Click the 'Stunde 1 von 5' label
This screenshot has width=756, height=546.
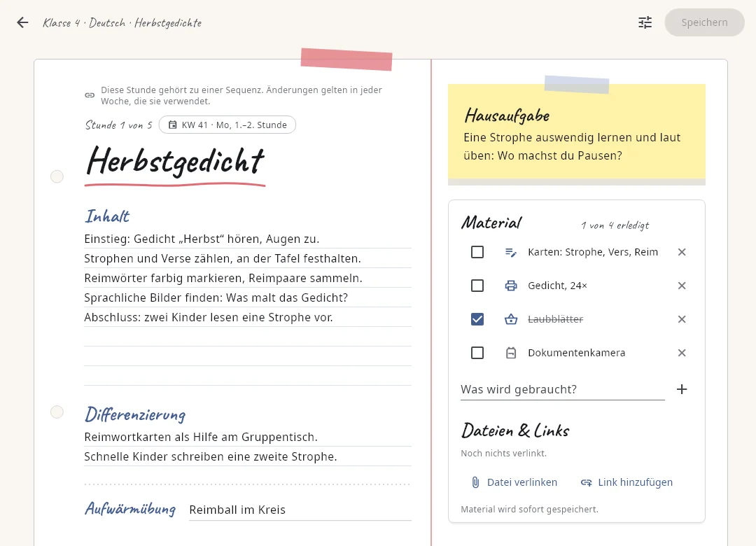(118, 125)
